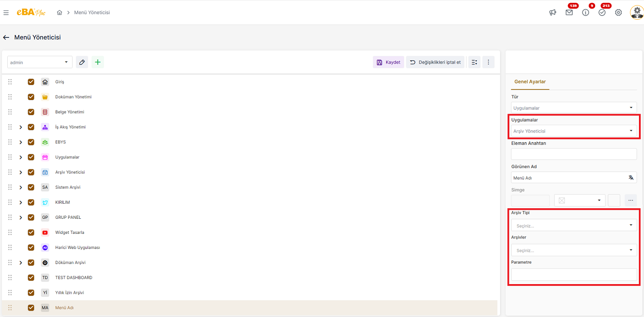
Task: Click Menü Yöneticisi in the breadcrumb
Action: [92, 13]
